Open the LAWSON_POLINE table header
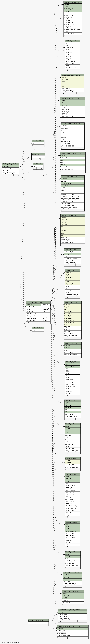The height and width of the screenshot is (644, 90). click(x=73, y=271)
